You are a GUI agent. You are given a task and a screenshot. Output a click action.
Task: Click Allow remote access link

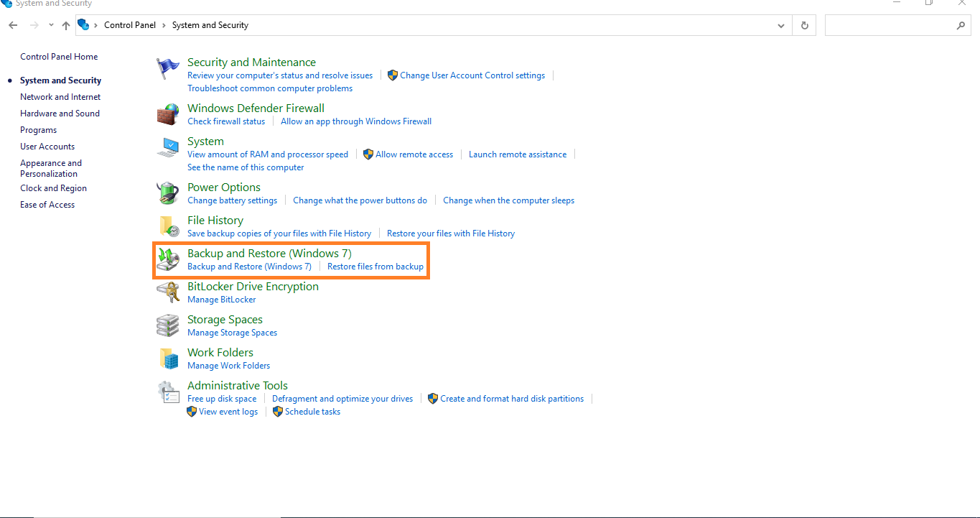414,154
